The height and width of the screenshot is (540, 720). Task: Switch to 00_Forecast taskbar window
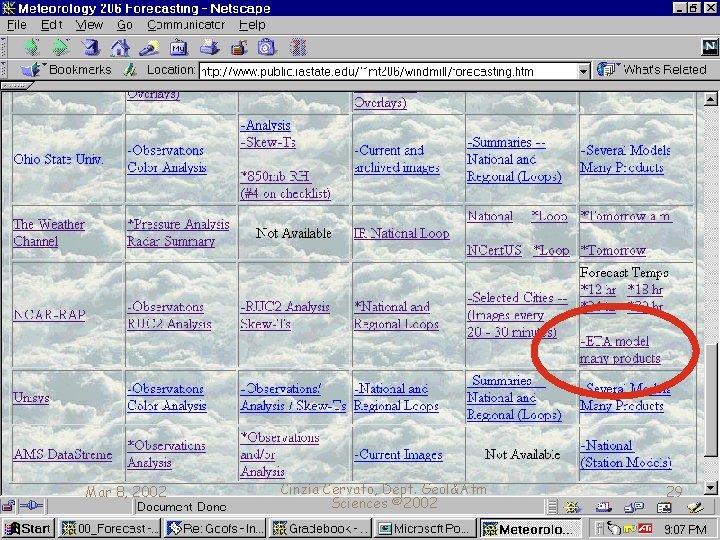point(110,529)
